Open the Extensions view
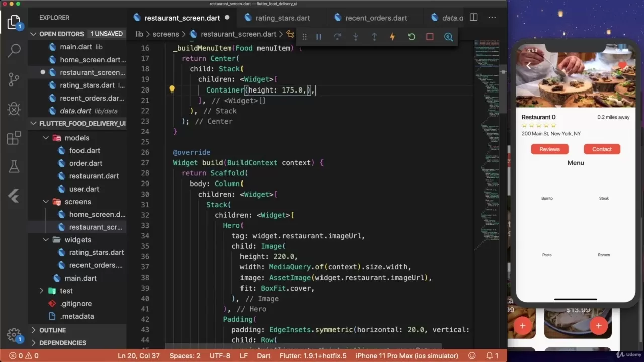644x362 pixels. pos(14,138)
